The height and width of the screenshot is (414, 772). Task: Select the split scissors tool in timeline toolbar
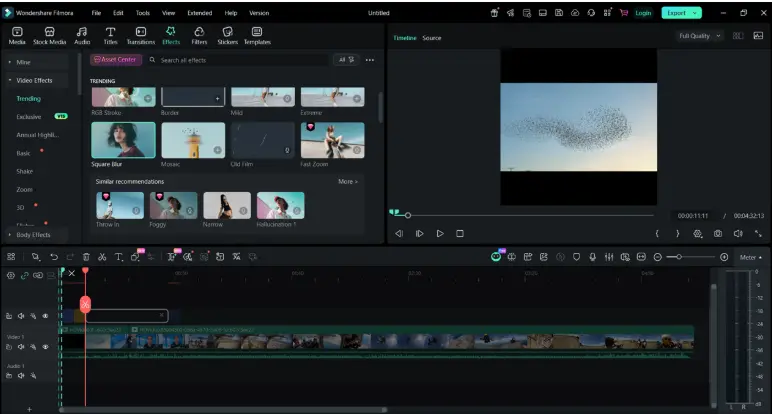click(102, 257)
